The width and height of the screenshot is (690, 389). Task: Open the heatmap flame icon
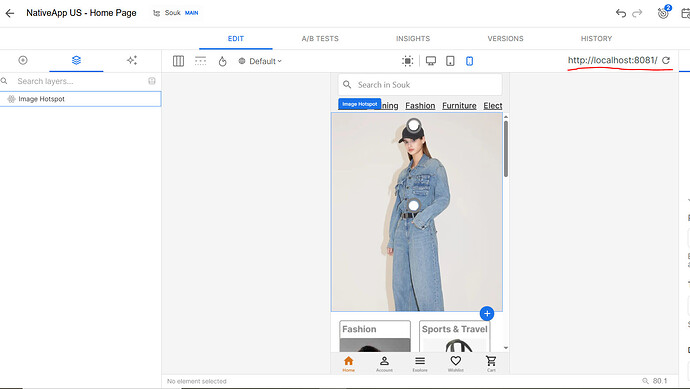(x=222, y=61)
